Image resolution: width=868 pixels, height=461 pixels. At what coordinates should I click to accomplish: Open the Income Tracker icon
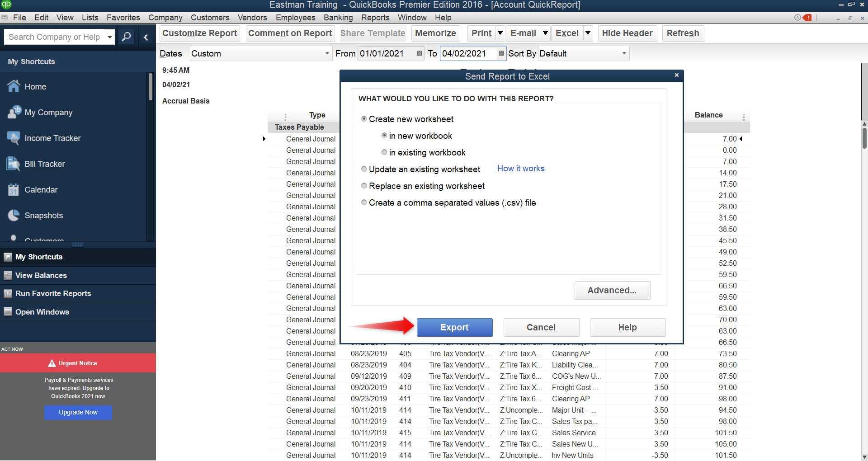coord(14,138)
